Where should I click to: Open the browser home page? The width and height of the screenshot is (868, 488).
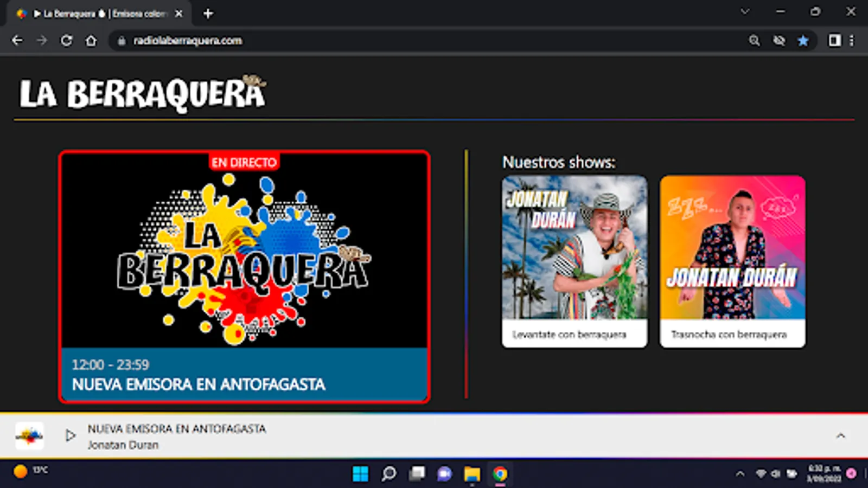click(91, 41)
